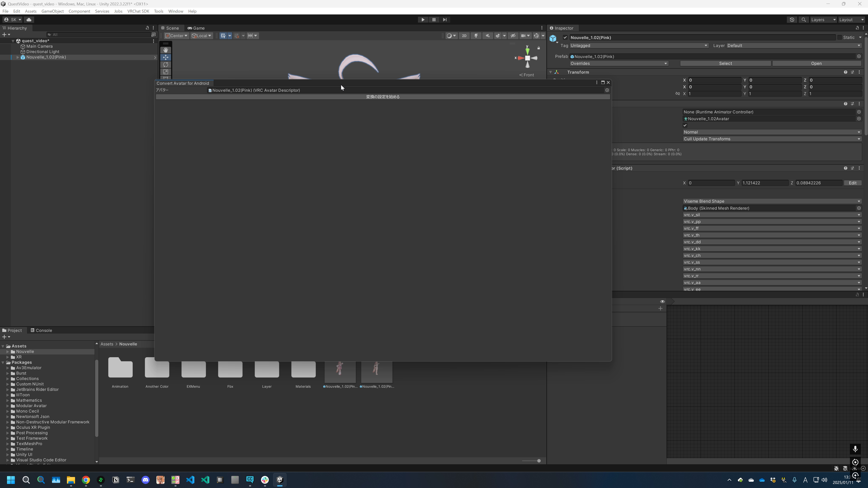Toggle the eye visibility icon in the bottom-right panel
868x488 pixels.
tap(662, 301)
